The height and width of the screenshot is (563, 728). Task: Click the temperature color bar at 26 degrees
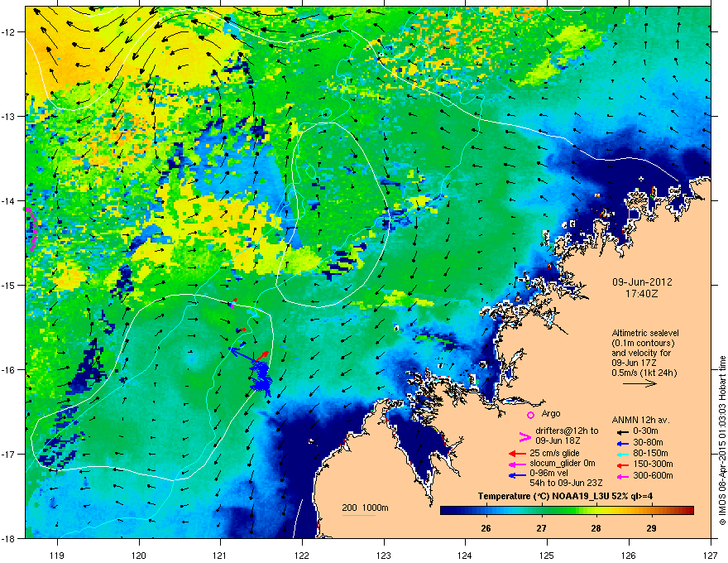486,511
